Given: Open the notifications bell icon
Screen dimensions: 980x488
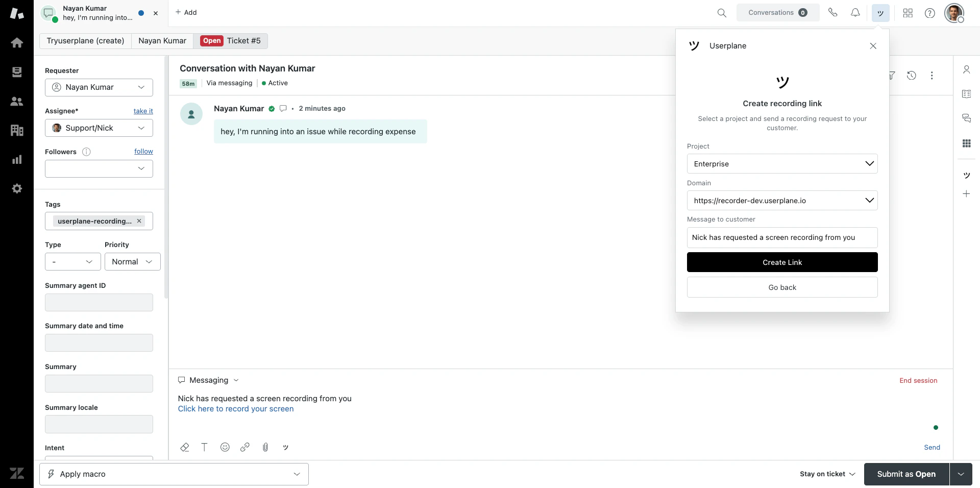Looking at the screenshot, I should click(x=855, y=13).
